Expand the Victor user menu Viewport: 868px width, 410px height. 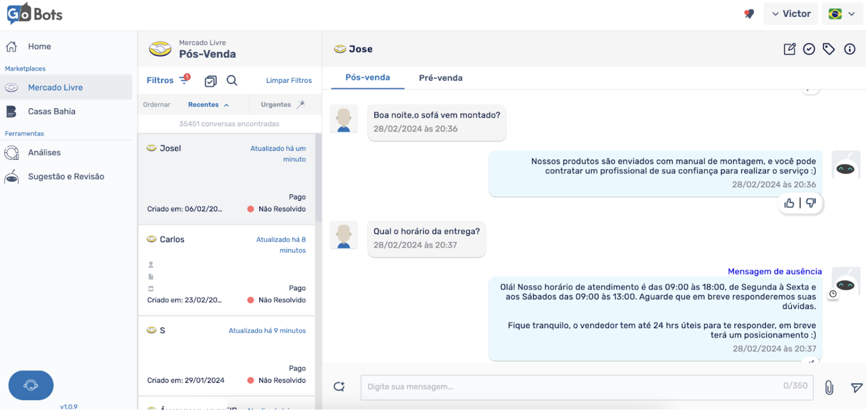point(791,14)
